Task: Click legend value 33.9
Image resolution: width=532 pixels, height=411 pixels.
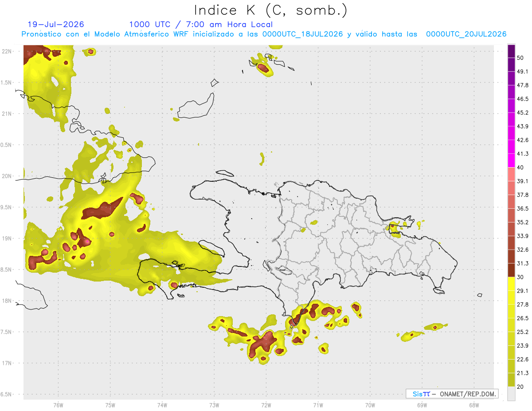Action: (x=523, y=236)
